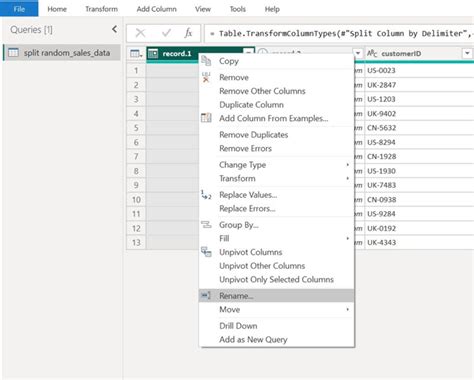The image size is (474, 380).
Task: Click cell CN-5632
Action: (419, 128)
